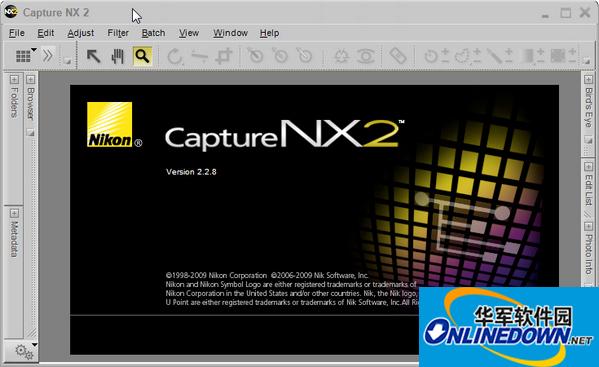Set Fill/Remove tool to plus mode
This screenshot has height=367, width=599.
[572, 52]
